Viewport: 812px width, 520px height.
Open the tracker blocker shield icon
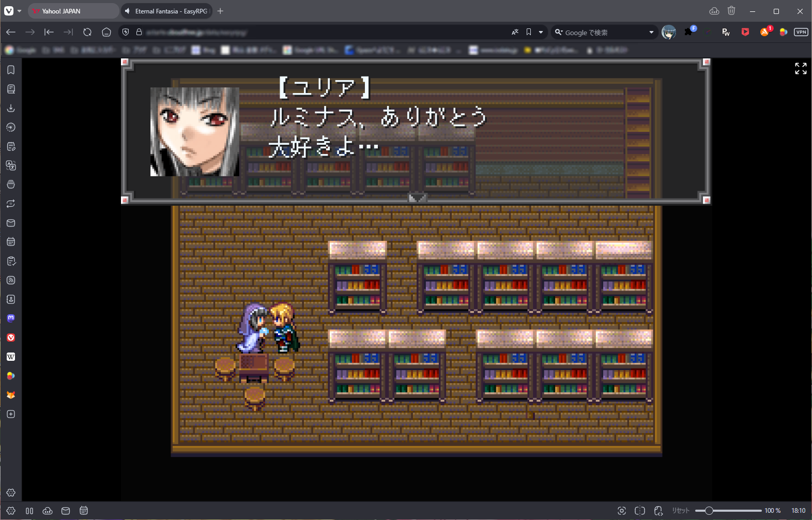click(x=126, y=32)
